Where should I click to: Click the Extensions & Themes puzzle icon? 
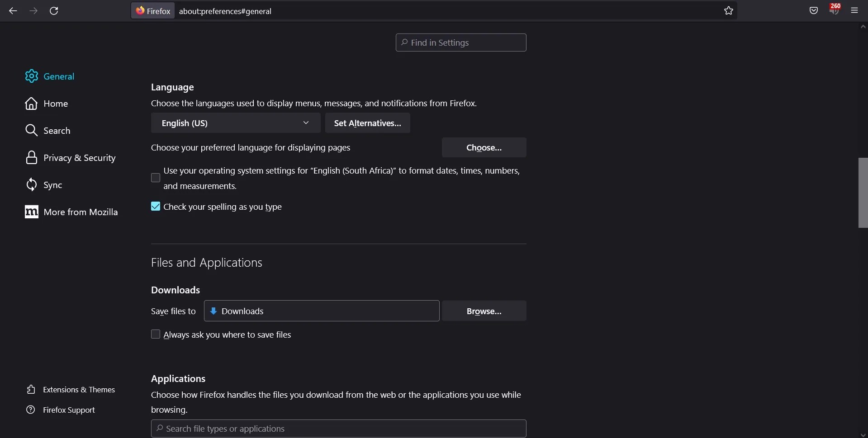[31, 390]
